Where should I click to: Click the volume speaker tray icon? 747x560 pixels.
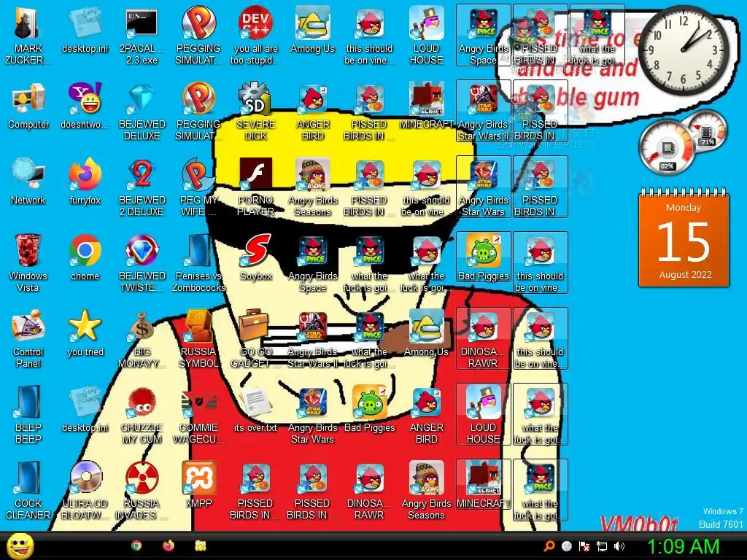(619, 546)
